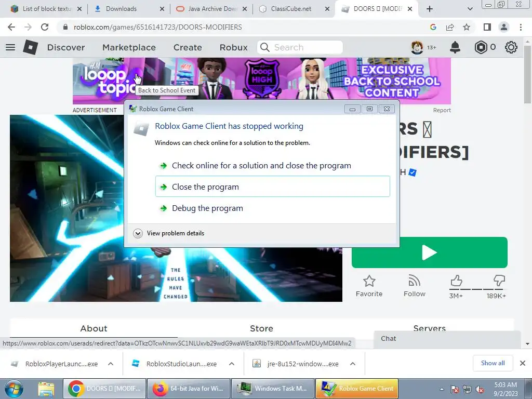This screenshot has height=399, width=532.
Task: Open options for RobloxPlayerLauncher download
Action: (111, 364)
